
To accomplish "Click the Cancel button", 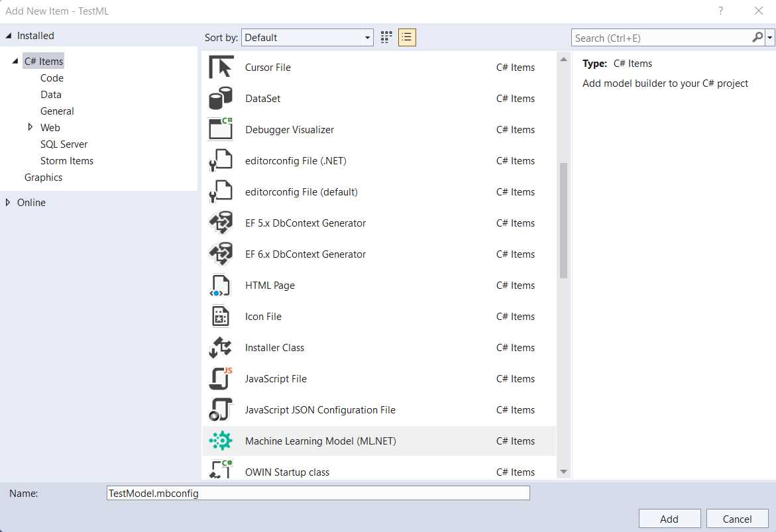I will click(x=737, y=519).
